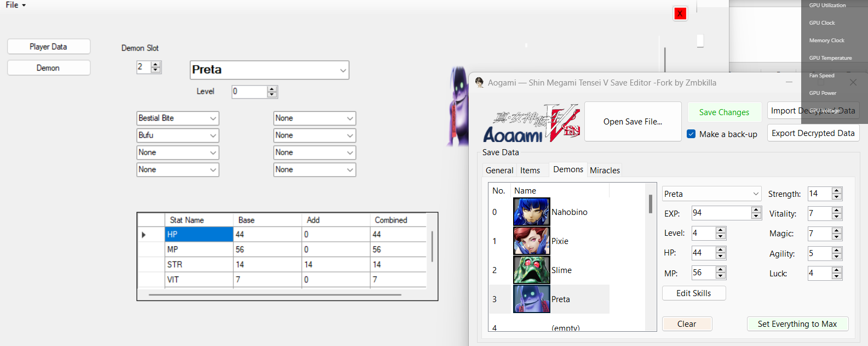Click the Slime portrait thumbnail

tap(531, 270)
